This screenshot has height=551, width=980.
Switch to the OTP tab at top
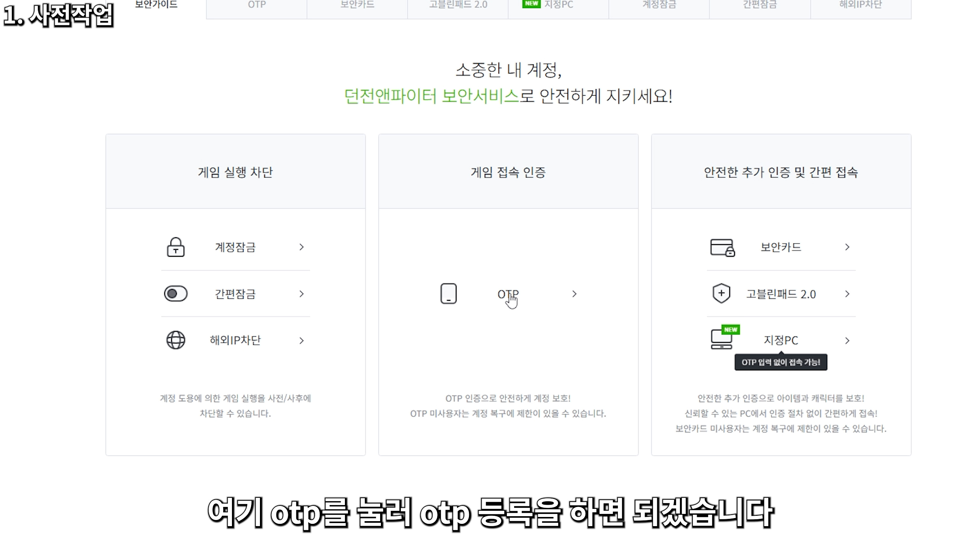[256, 5]
